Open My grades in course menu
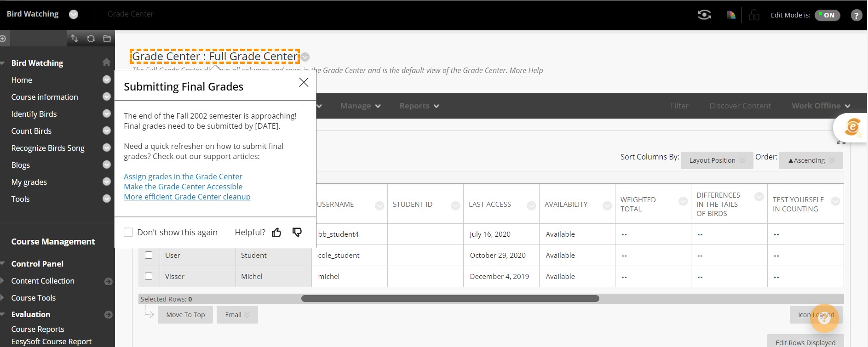 click(x=29, y=182)
